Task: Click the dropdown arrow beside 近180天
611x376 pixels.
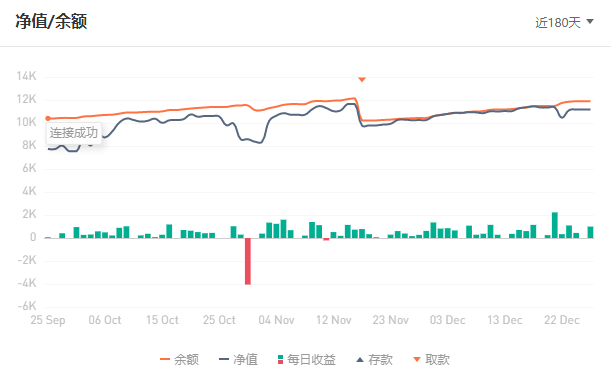Action: (x=590, y=21)
